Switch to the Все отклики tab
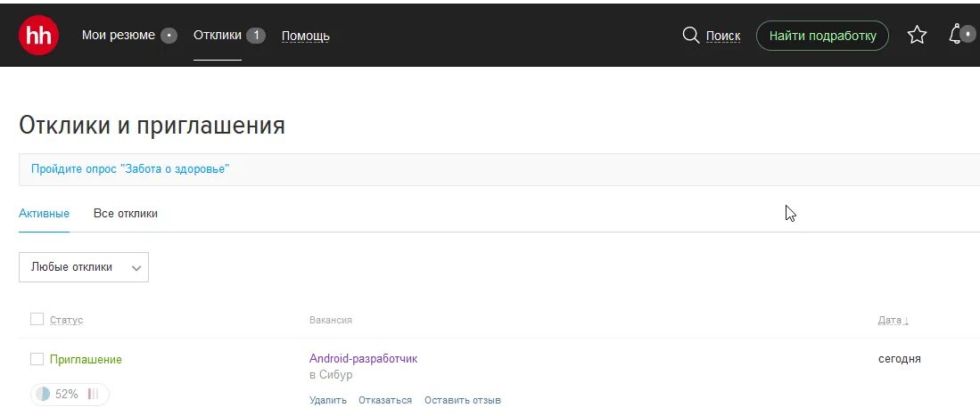The image size is (980, 416). (126, 214)
